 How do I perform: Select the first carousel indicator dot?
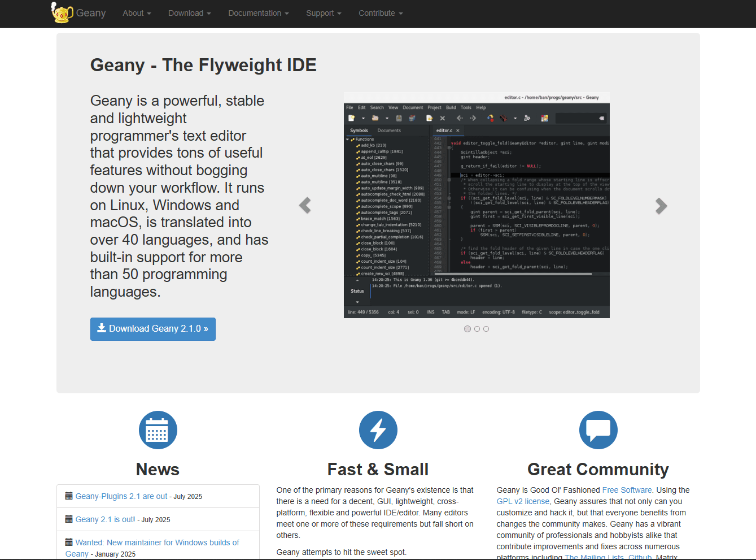click(x=467, y=329)
